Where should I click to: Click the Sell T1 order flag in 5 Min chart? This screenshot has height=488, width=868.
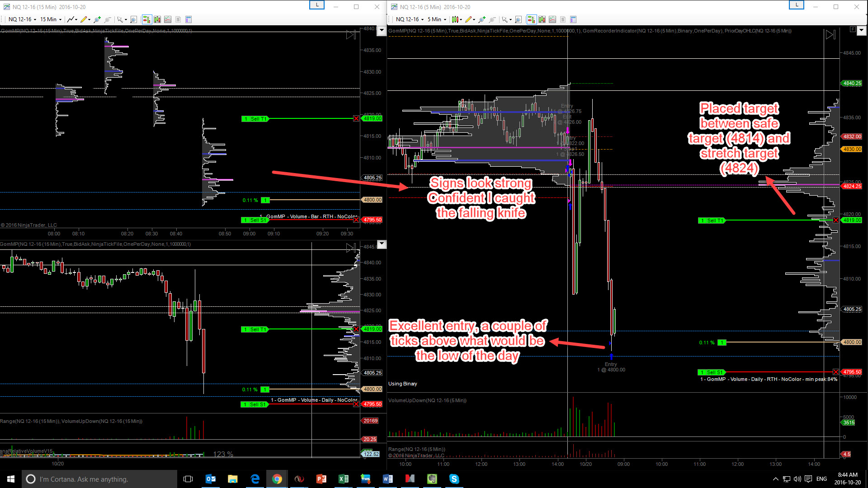[712, 221]
